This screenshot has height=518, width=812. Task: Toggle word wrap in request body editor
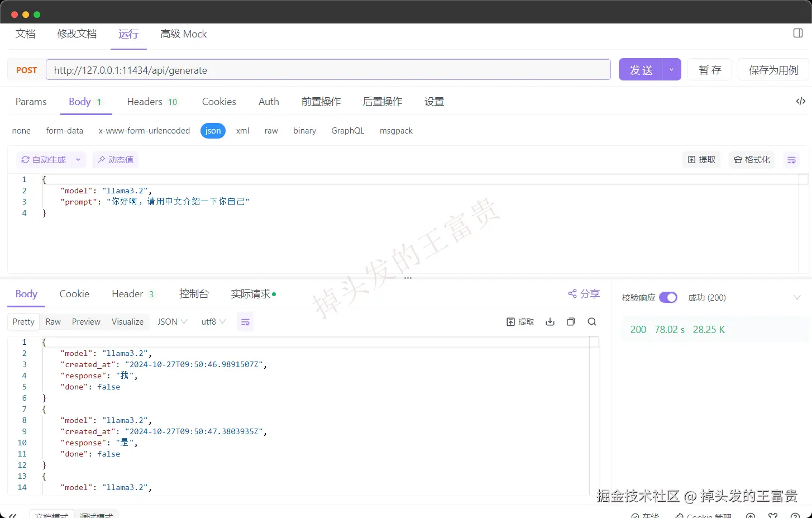click(791, 160)
